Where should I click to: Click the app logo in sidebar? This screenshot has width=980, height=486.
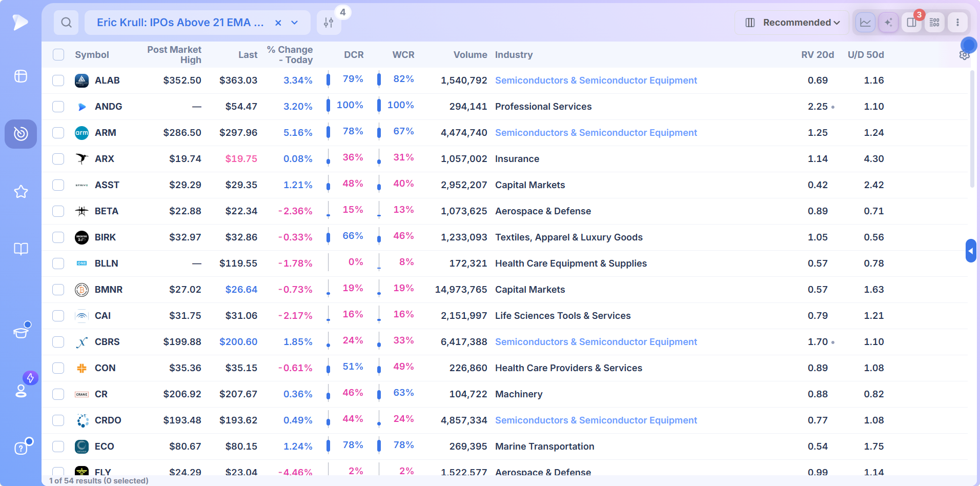(21, 22)
